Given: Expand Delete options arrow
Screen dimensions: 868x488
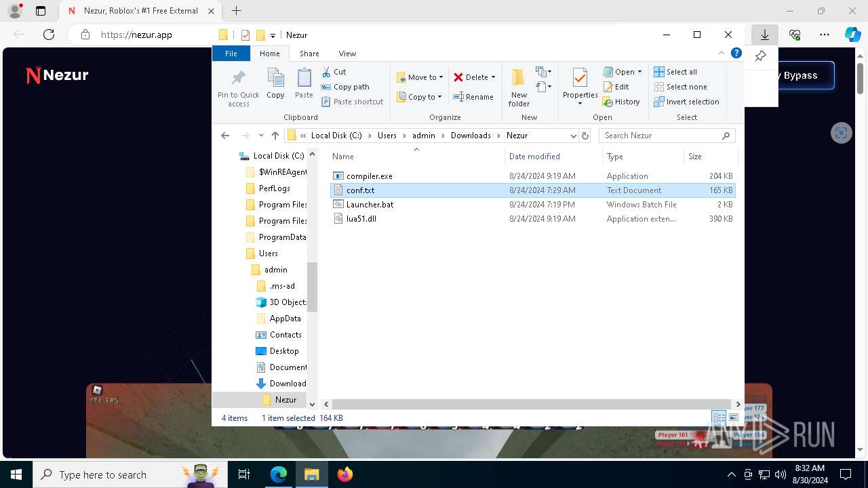Looking at the screenshot, I should click(x=493, y=77).
